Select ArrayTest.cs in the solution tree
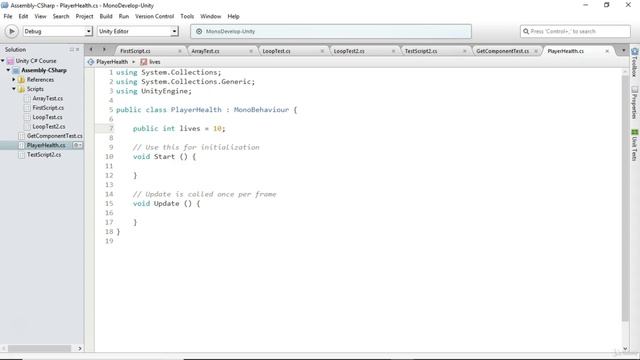Image resolution: width=640 pixels, height=360 pixels. tap(48, 98)
